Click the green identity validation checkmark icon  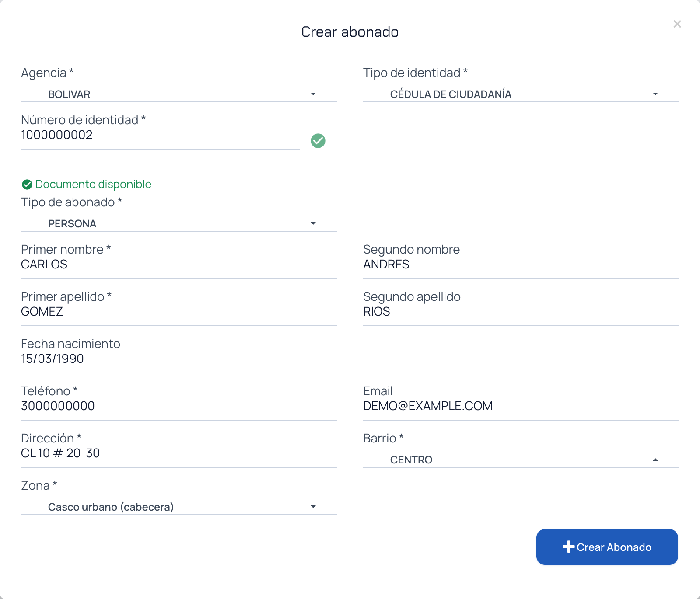(x=318, y=141)
